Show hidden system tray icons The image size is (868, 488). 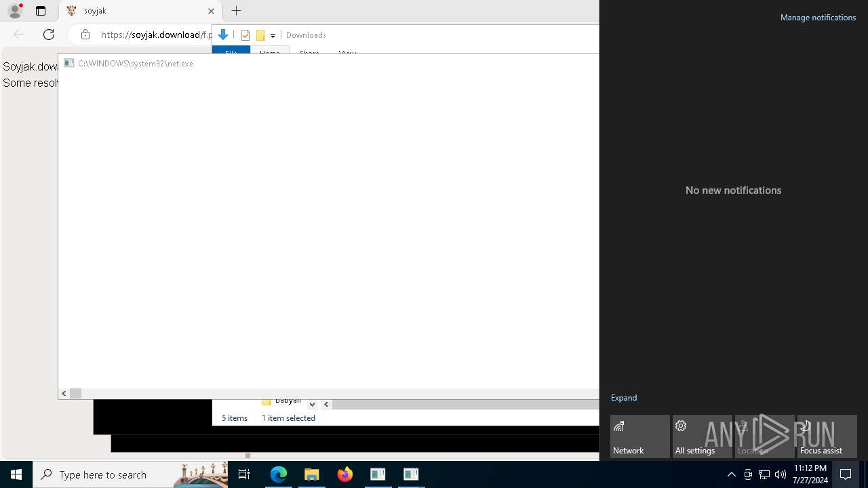pyautogui.click(x=731, y=474)
